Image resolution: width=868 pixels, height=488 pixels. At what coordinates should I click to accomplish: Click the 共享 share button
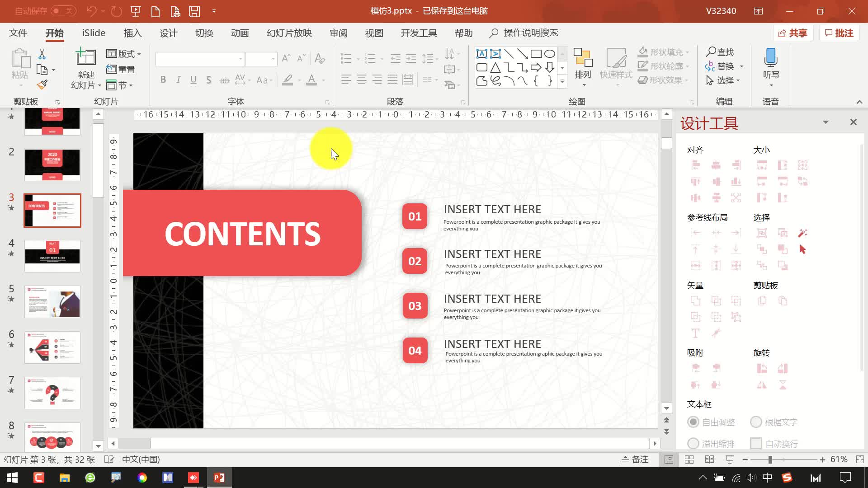click(x=793, y=33)
